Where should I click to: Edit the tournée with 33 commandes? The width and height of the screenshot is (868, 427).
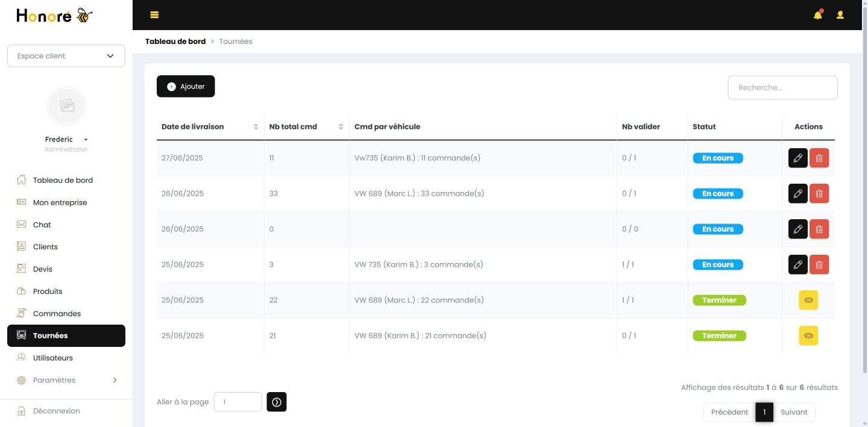pyautogui.click(x=798, y=194)
